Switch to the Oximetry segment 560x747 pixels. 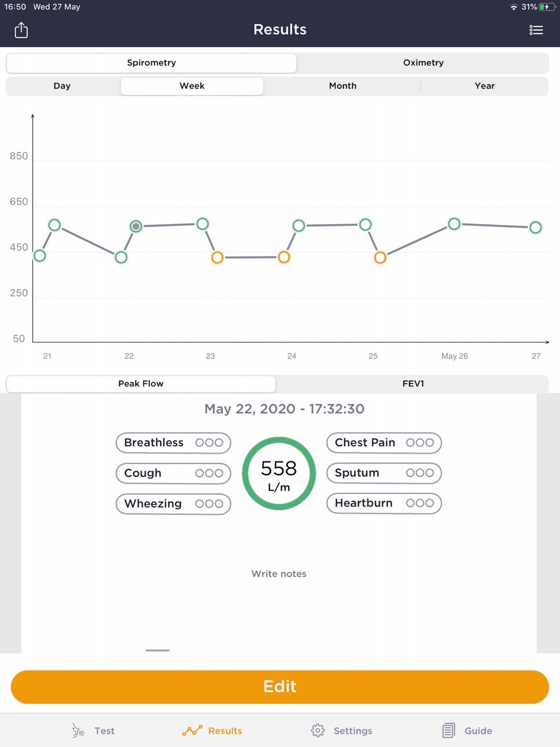pyautogui.click(x=423, y=63)
